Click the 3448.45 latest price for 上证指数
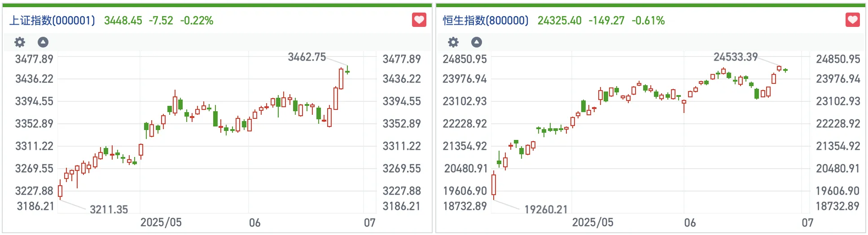This screenshot has width=868, height=235. point(123,21)
